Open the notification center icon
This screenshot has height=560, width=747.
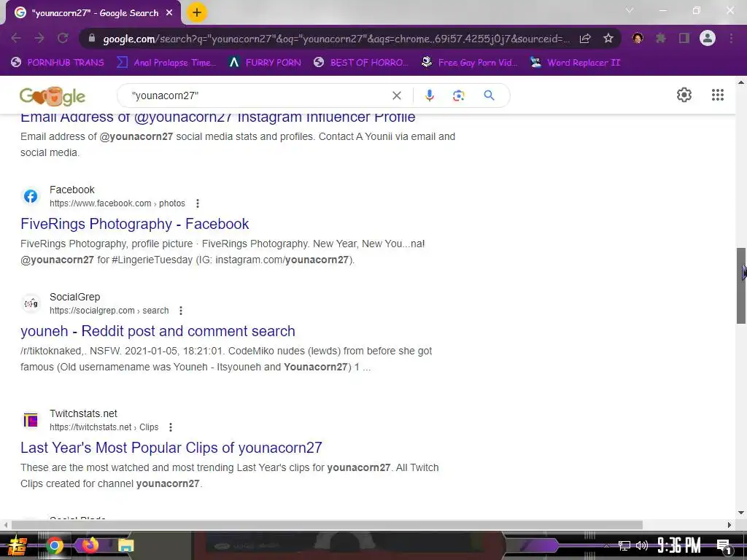click(724, 545)
